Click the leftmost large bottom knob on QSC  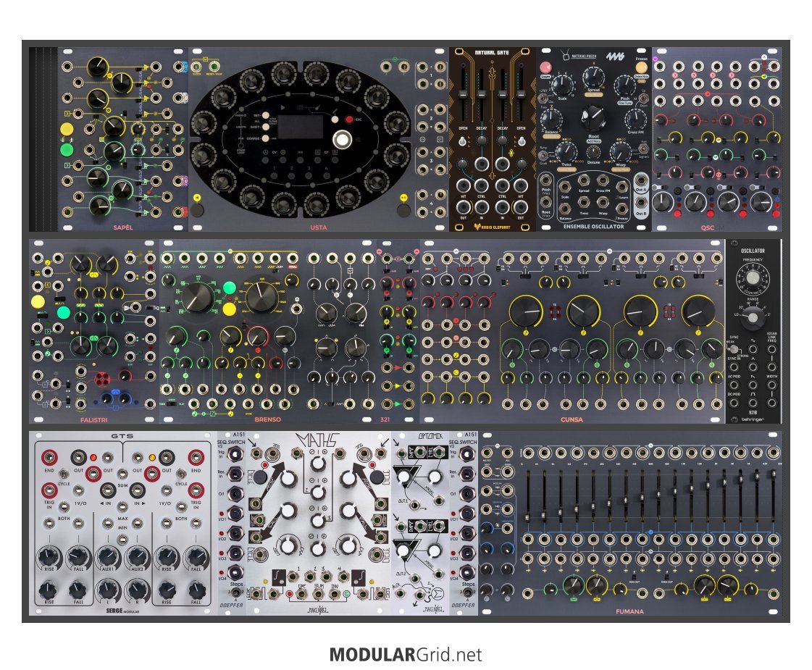click(662, 202)
